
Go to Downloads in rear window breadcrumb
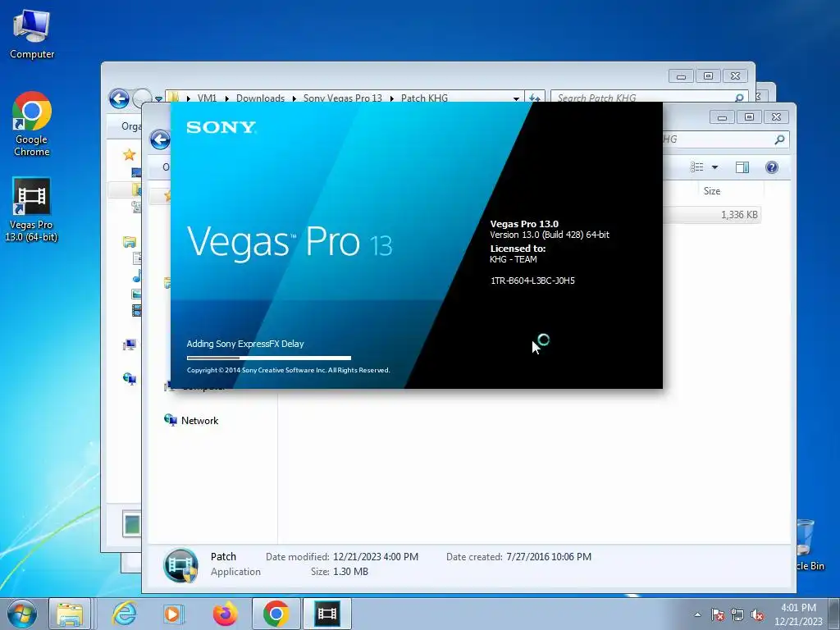click(x=260, y=98)
